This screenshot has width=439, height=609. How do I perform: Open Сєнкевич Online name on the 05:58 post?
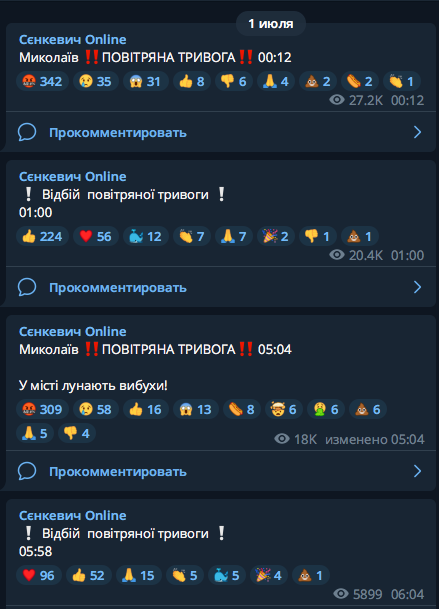73,516
